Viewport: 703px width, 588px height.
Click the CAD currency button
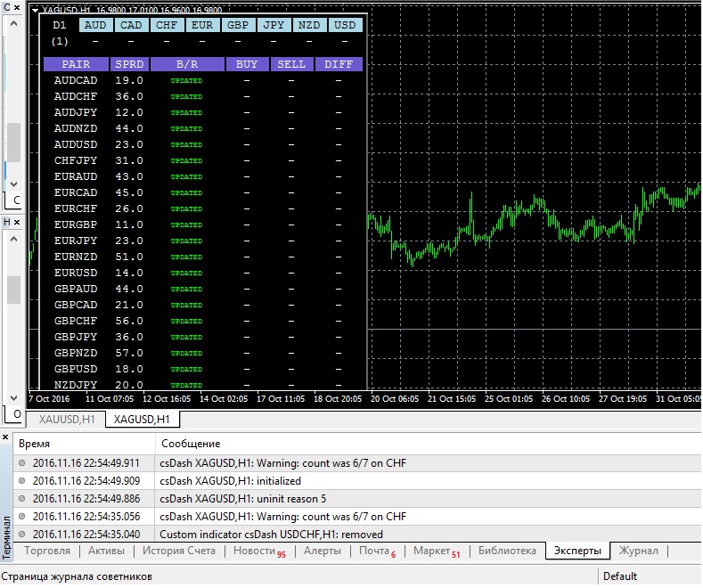click(x=131, y=25)
